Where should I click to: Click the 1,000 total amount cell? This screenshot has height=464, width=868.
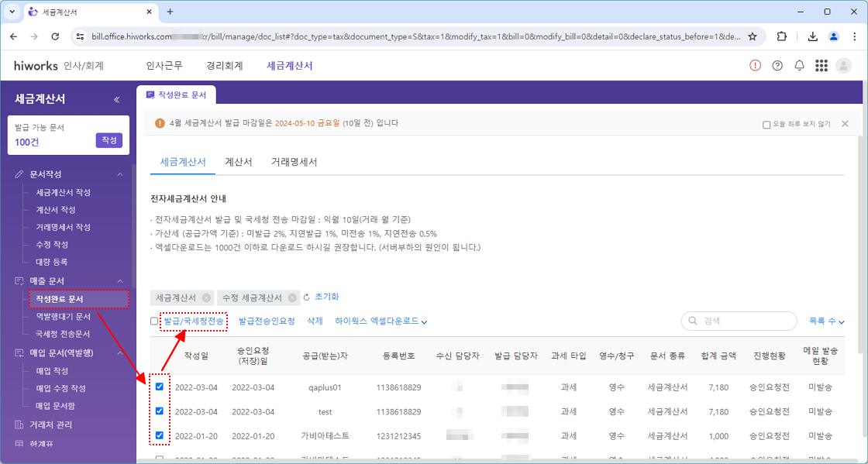[718, 436]
